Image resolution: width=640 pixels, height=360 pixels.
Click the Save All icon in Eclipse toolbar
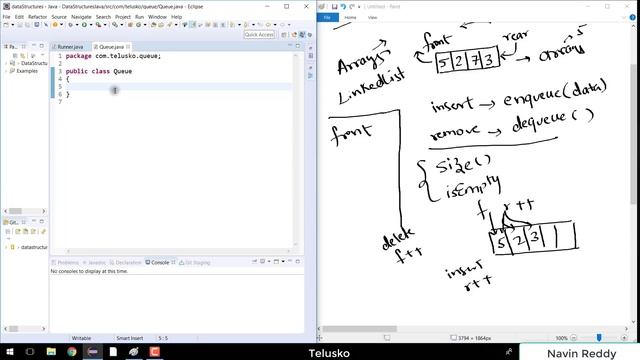(27, 25)
